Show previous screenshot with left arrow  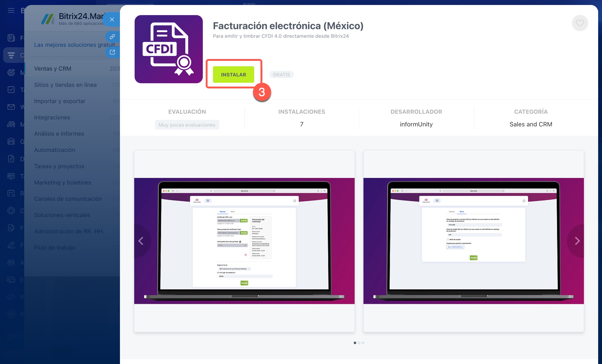click(141, 241)
